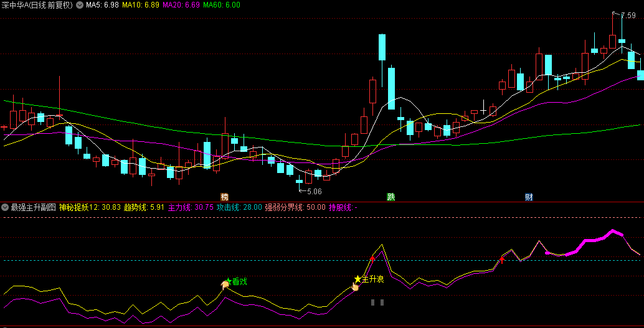The width and height of the screenshot is (644, 328).
Task: Click the second red arrow near right side
Action: coord(502,259)
